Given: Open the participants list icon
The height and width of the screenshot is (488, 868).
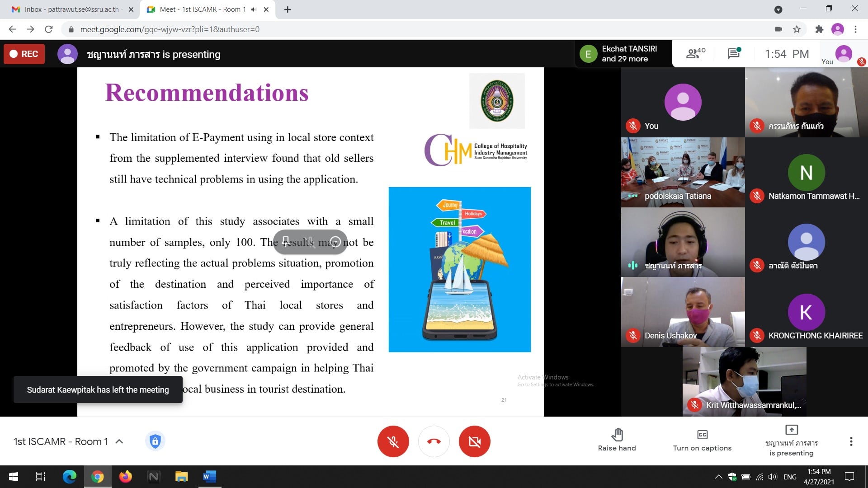Looking at the screenshot, I should [x=695, y=54].
